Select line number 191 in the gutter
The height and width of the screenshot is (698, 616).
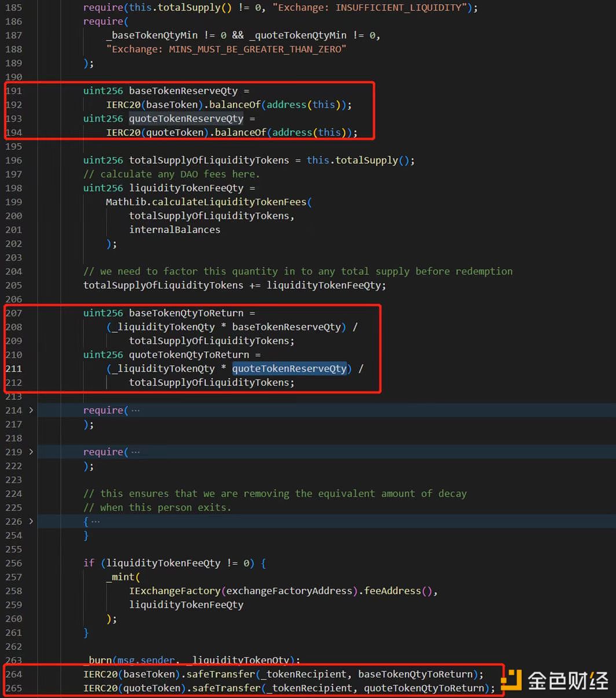13,91
